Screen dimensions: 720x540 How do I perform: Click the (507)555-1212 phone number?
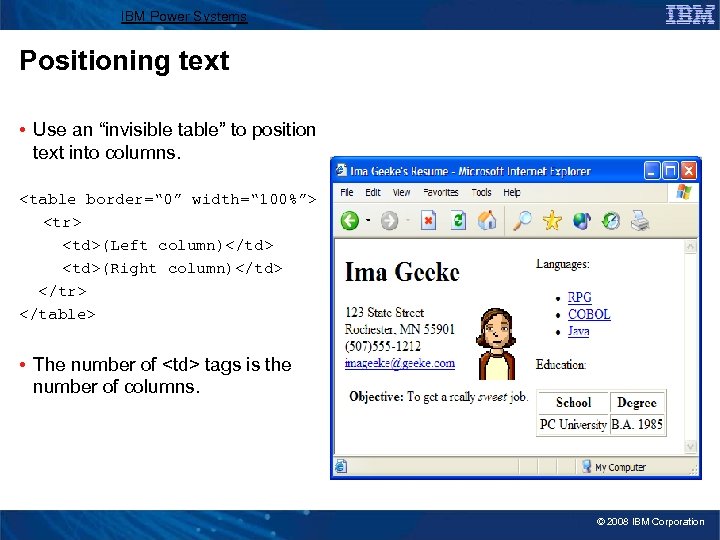(382, 346)
